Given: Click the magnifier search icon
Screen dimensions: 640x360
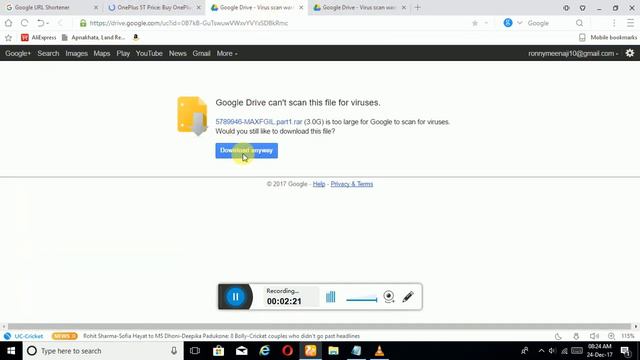Looking at the screenshot, I should point(579,23).
